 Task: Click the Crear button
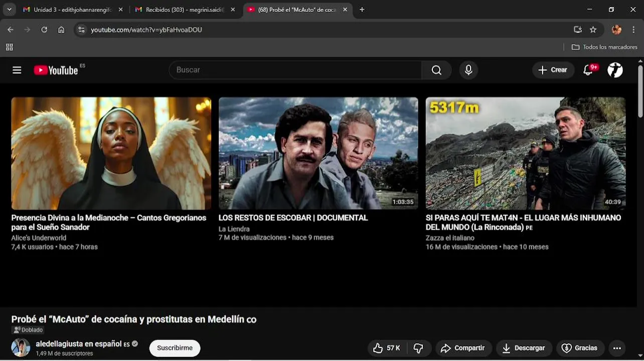click(553, 70)
